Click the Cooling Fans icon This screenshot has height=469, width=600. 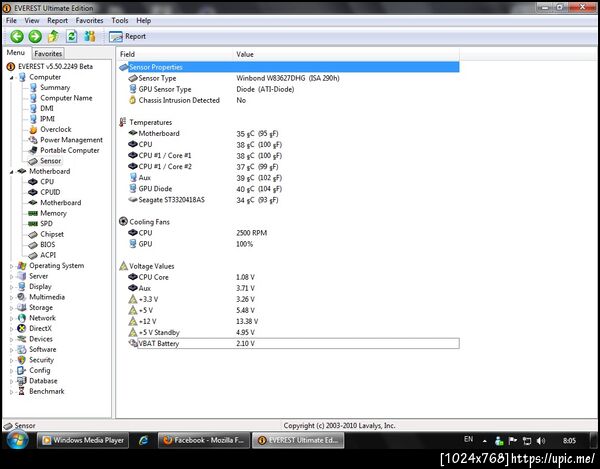pyautogui.click(x=123, y=221)
